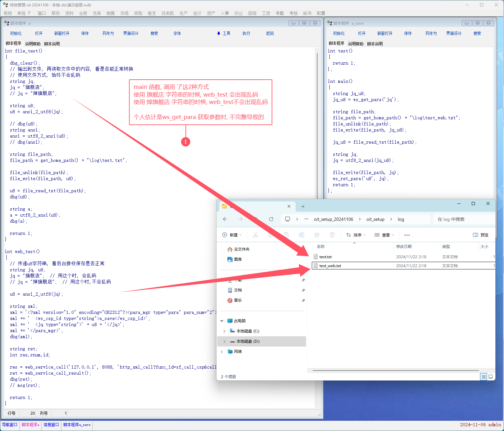Switch to details view layout button
This screenshot has height=431, width=504.
pos(484,377)
